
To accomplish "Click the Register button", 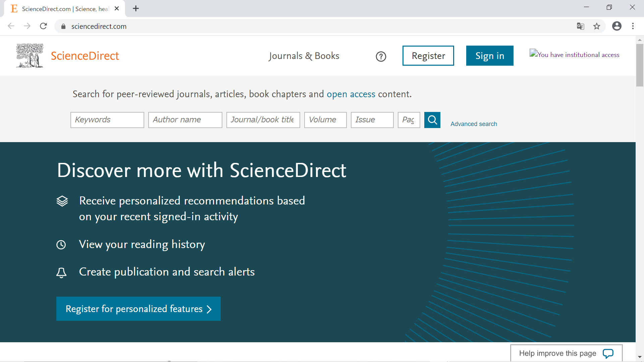I will pyautogui.click(x=428, y=56).
